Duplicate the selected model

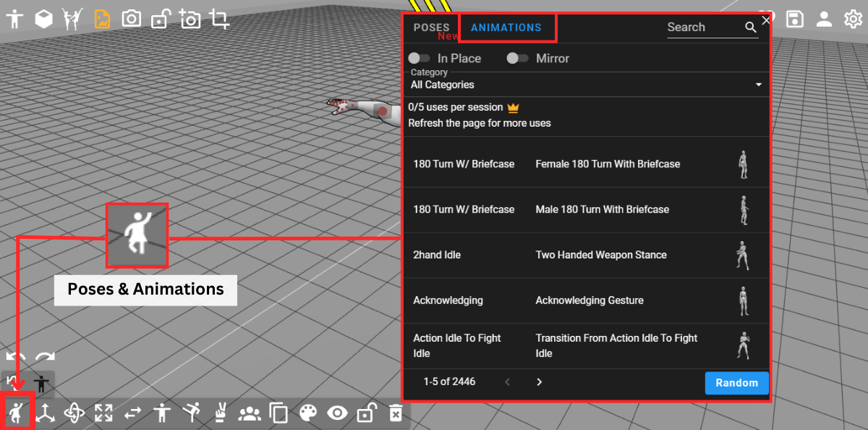point(278,413)
